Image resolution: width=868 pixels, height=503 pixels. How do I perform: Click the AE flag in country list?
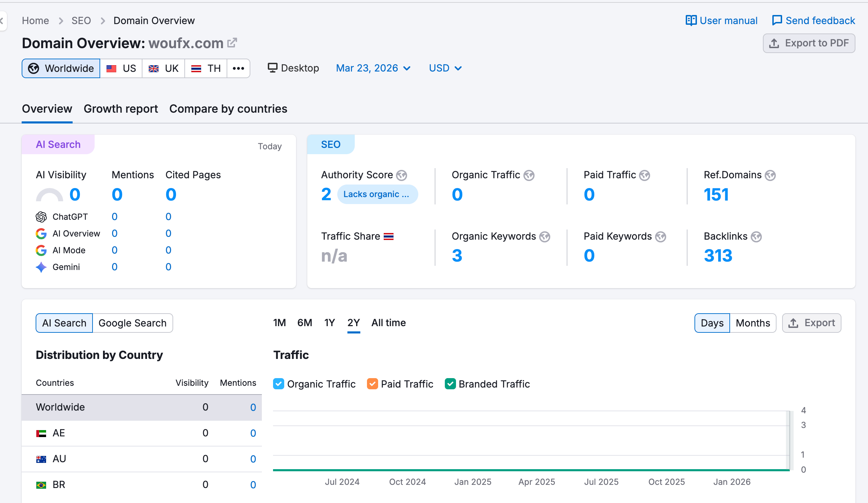click(41, 434)
